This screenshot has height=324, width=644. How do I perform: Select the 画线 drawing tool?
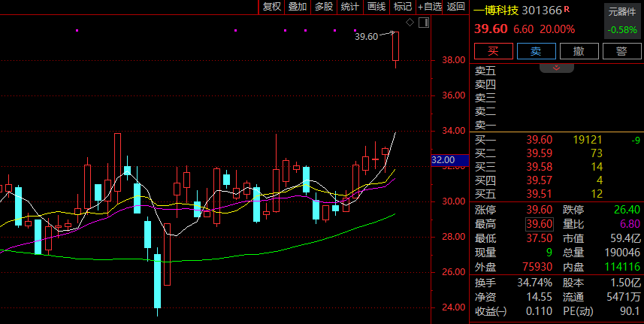pos(376,7)
